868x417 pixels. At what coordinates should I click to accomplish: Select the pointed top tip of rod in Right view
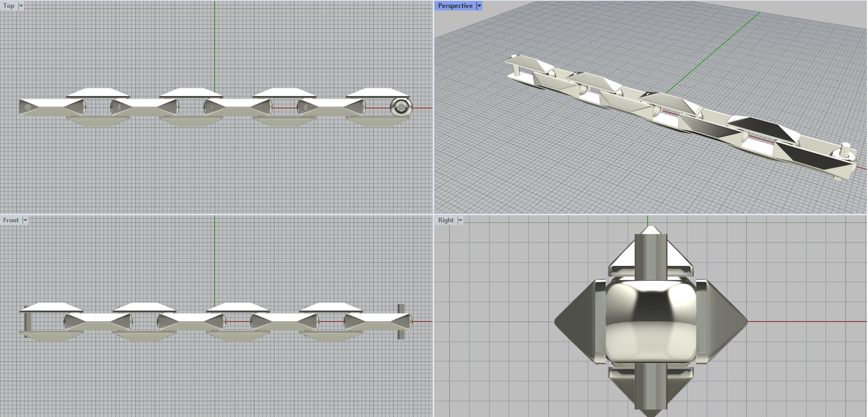[x=650, y=229]
